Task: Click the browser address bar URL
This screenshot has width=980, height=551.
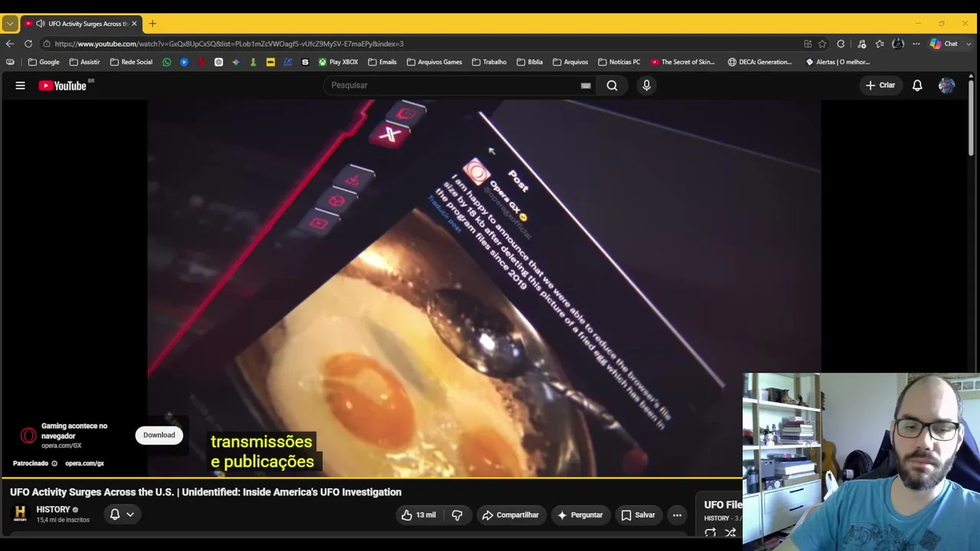Action: 229,44
